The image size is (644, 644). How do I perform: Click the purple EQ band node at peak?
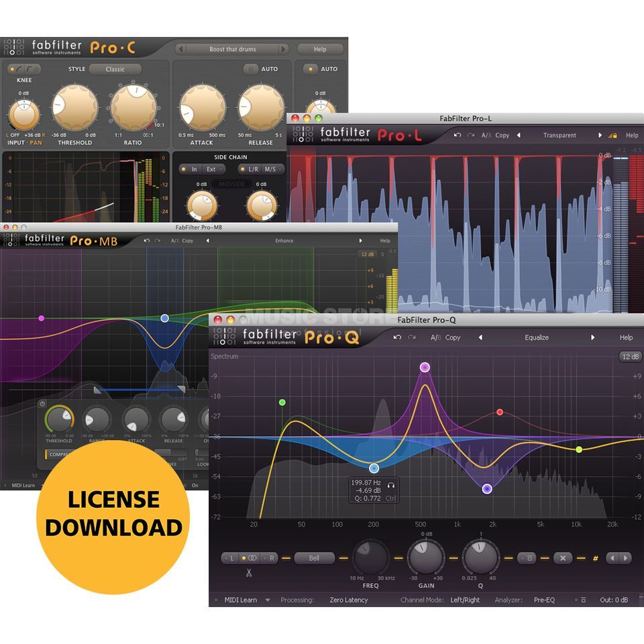point(425,367)
